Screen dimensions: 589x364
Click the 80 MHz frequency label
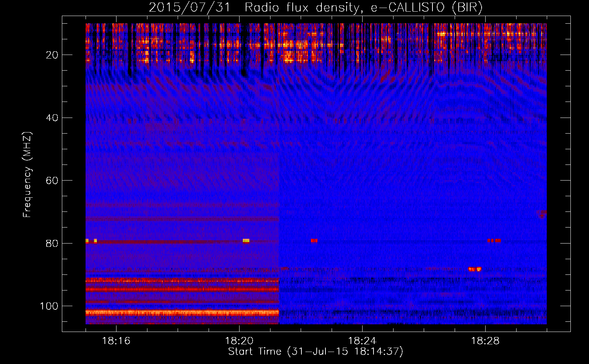pos(52,244)
